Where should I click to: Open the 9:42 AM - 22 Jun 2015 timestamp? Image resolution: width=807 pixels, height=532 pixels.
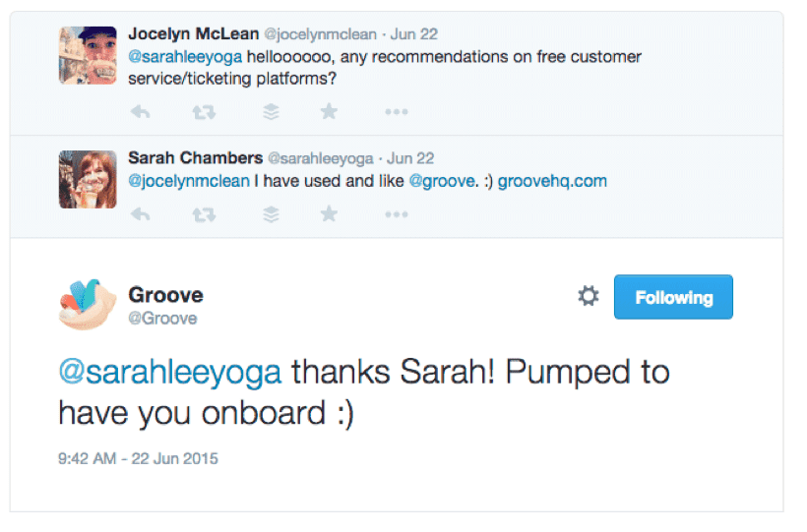(x=138, y=458)
